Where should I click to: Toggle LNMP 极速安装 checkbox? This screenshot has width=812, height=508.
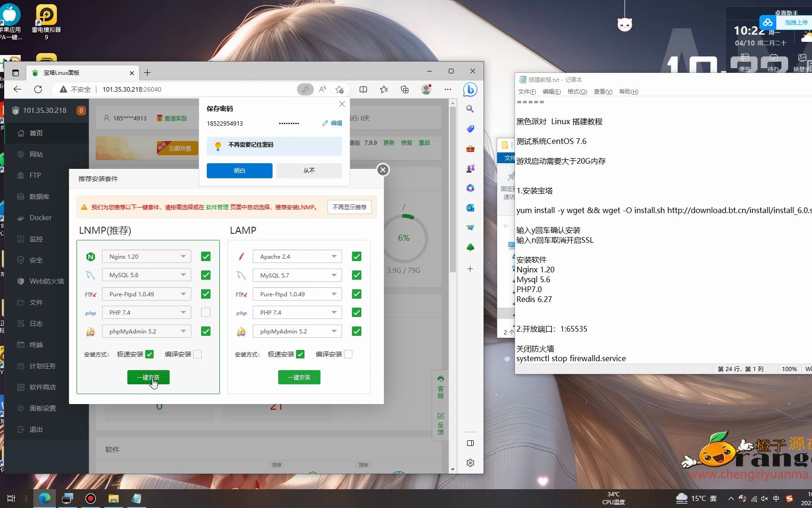[x=149, y=354]
